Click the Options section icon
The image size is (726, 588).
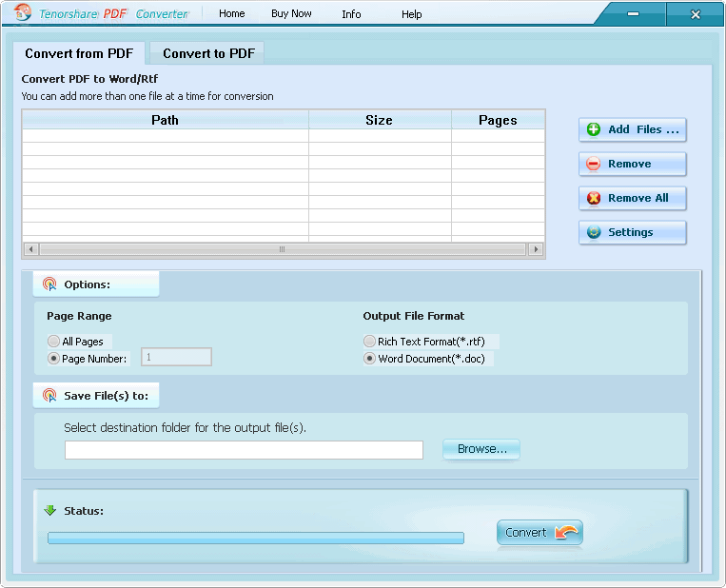(50, 284)
